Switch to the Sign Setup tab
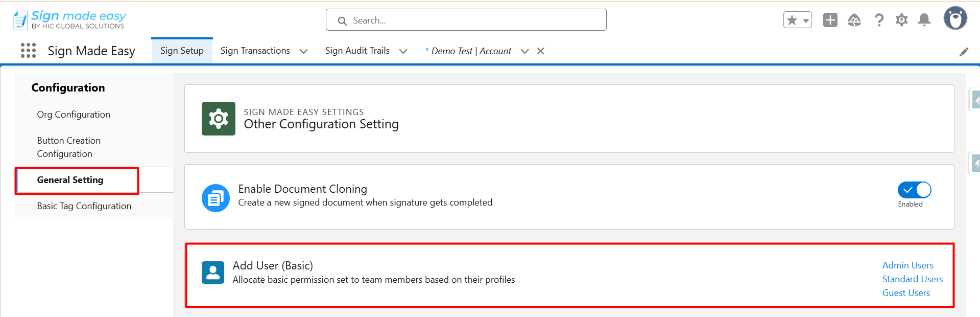 [182, 51]
